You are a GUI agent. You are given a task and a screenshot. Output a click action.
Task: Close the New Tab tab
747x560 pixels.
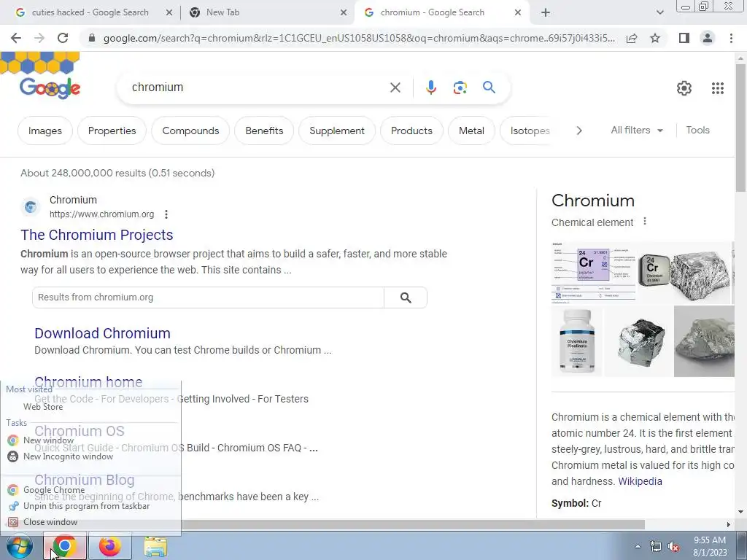(x=344, y=13)
